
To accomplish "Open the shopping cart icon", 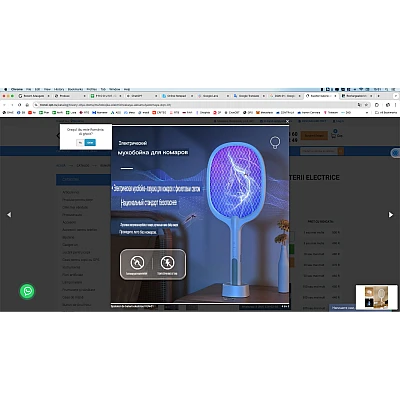I will pos(334,135).
